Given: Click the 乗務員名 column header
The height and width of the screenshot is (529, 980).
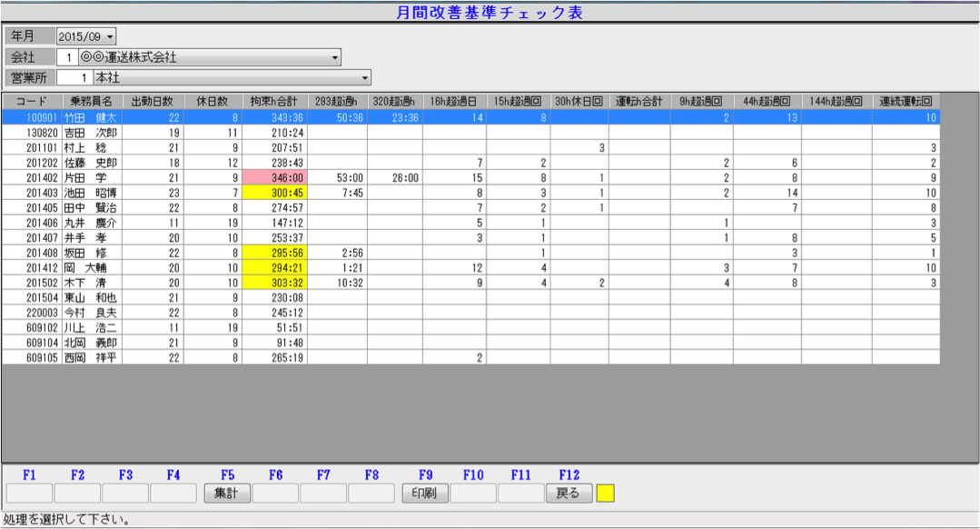Looking at the screenshot, I should point(92,101).
